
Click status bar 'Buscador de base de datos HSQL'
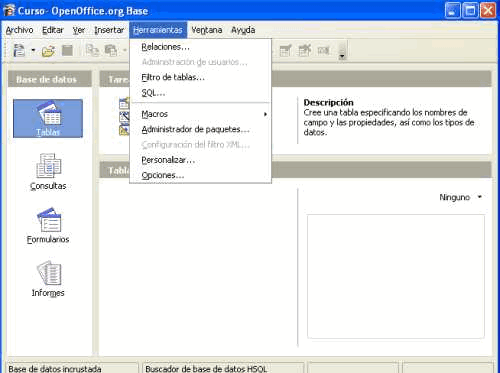pyautogui.click(x=206, y=369)
